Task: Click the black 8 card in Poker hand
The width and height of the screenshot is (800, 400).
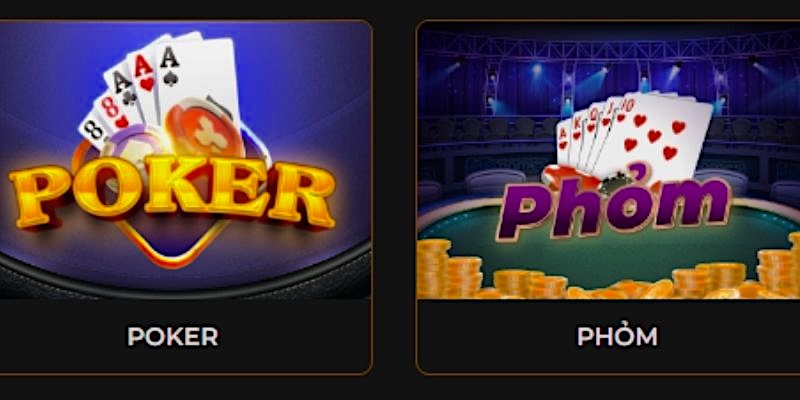Action: point(94,130)
